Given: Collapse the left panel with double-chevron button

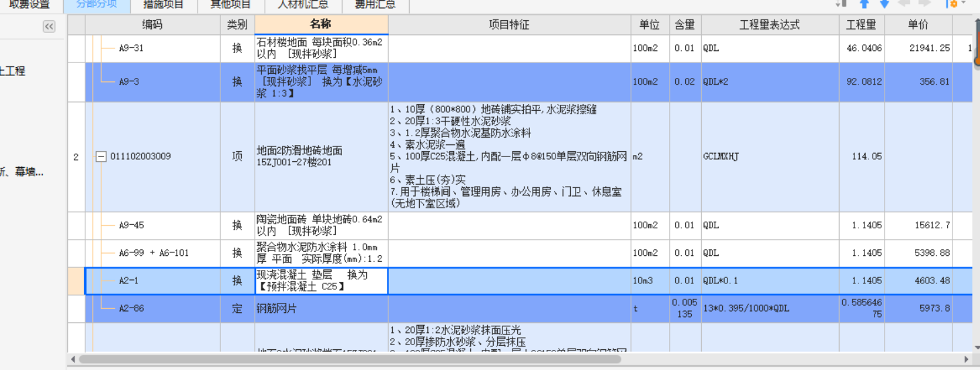Looking at the screenshot, I should (49, 26).
